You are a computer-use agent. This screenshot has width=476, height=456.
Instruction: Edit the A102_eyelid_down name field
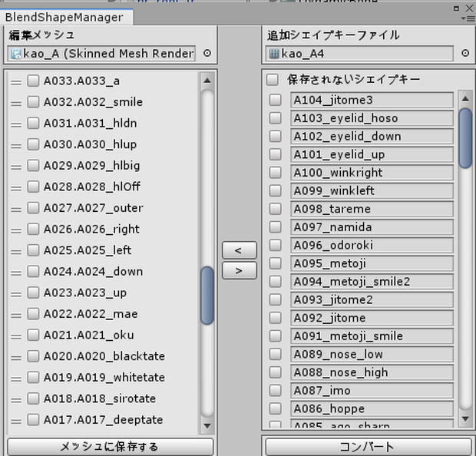[372, 137]
